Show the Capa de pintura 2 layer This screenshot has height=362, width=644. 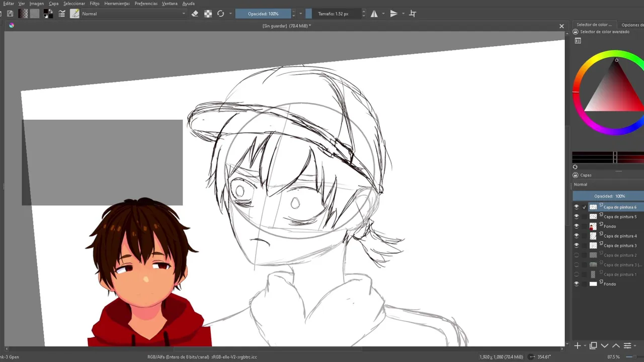tap(577, 255)
